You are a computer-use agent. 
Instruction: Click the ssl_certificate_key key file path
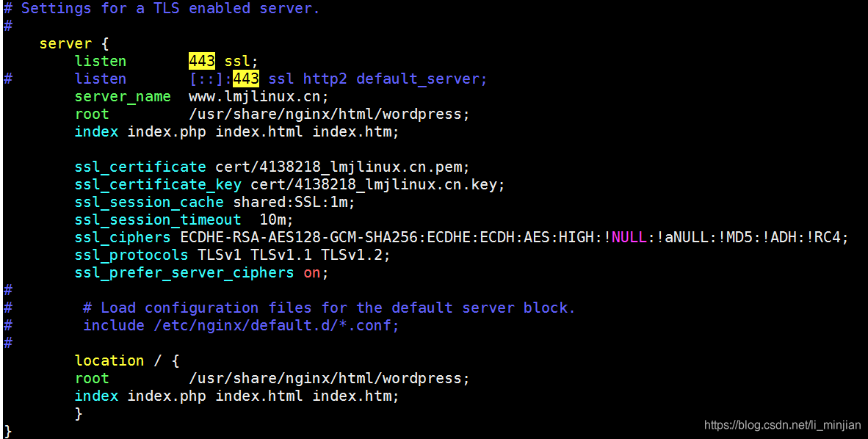[377, 184]
